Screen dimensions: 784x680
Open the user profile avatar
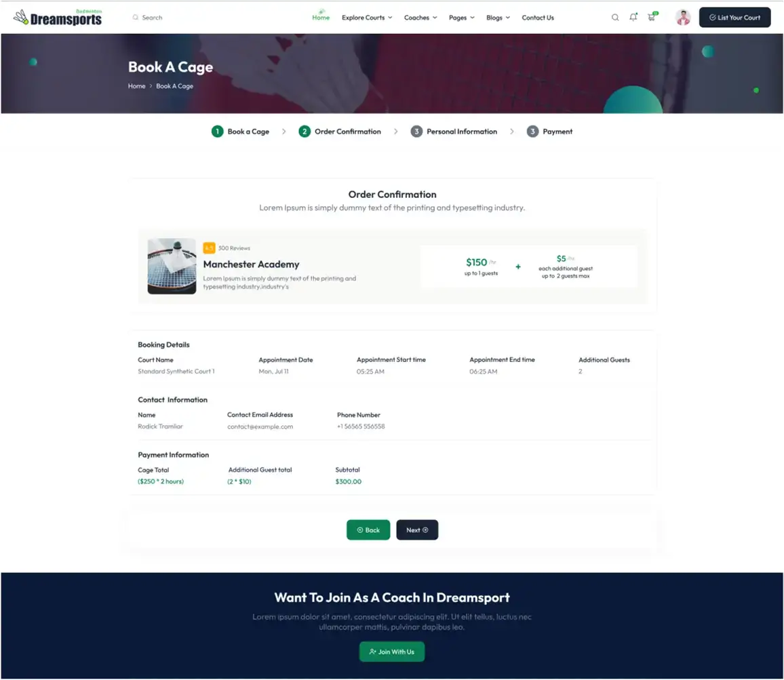[x=683, y=18]
